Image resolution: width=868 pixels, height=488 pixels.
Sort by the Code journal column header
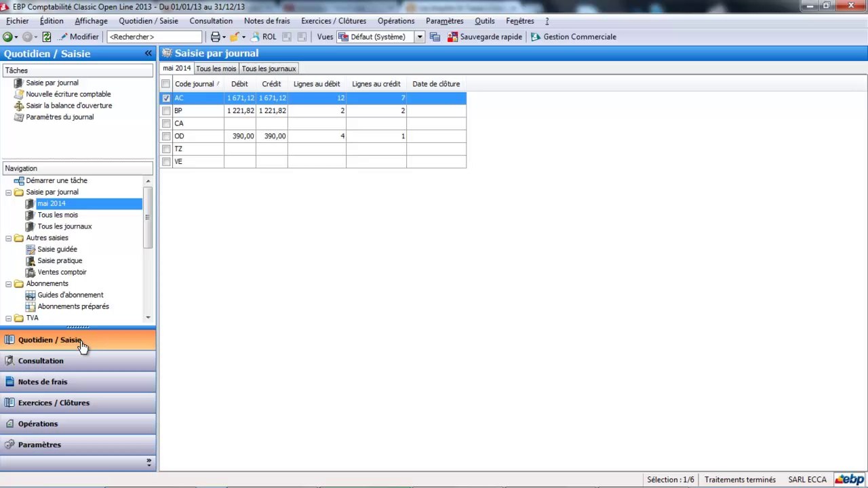[198, 84]
